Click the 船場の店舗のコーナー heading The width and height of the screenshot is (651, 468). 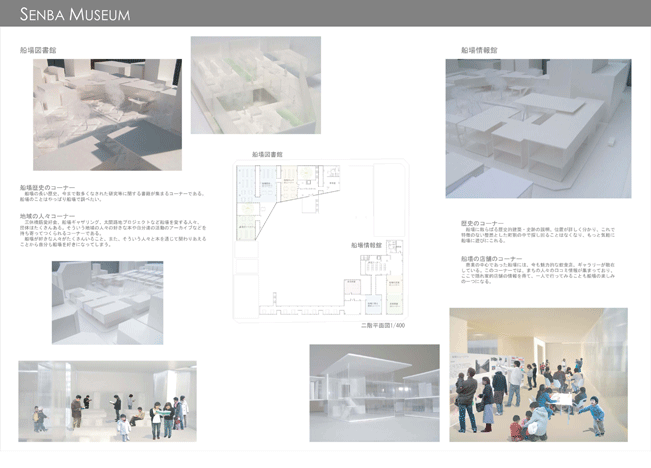[491, 257]
